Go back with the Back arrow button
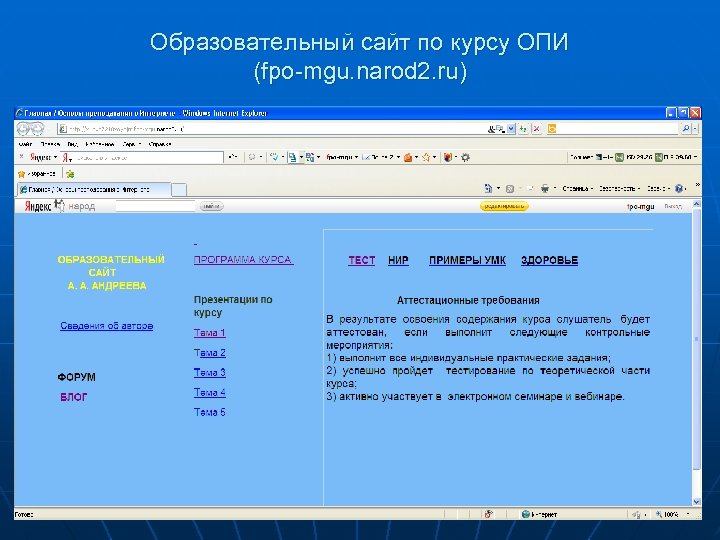 click(x=24, y=129)
